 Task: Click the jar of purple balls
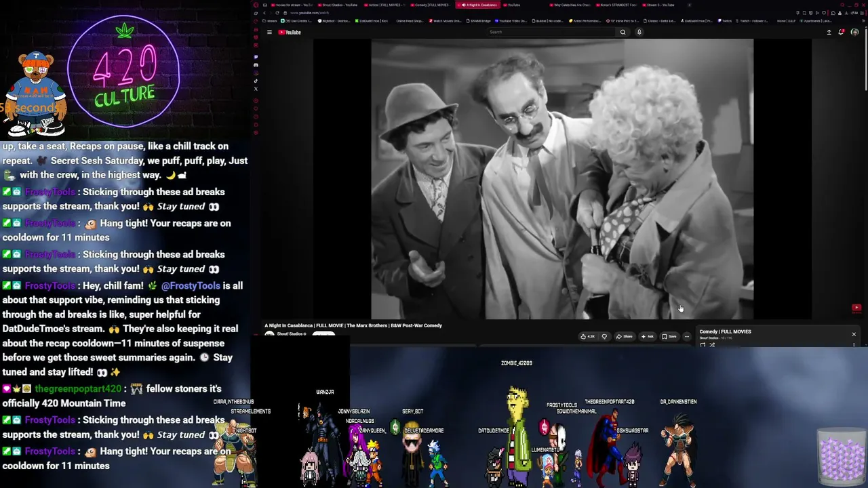(842, 457)
